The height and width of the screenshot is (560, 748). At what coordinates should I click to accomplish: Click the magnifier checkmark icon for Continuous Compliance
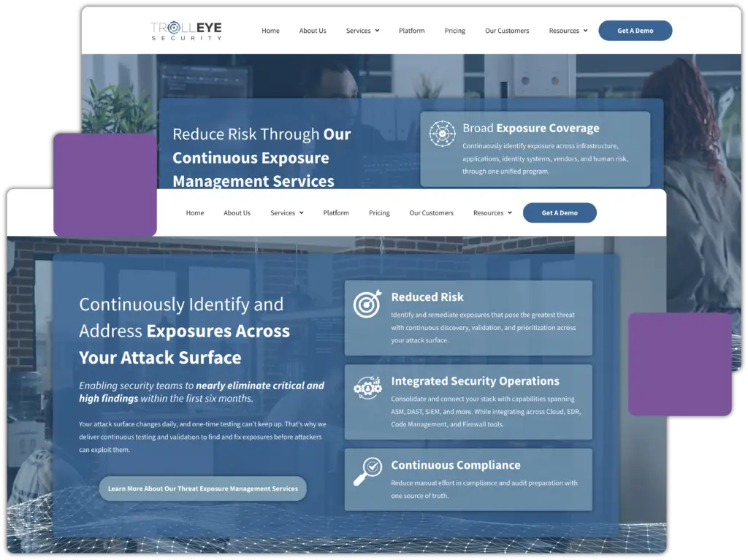[367, 471]
